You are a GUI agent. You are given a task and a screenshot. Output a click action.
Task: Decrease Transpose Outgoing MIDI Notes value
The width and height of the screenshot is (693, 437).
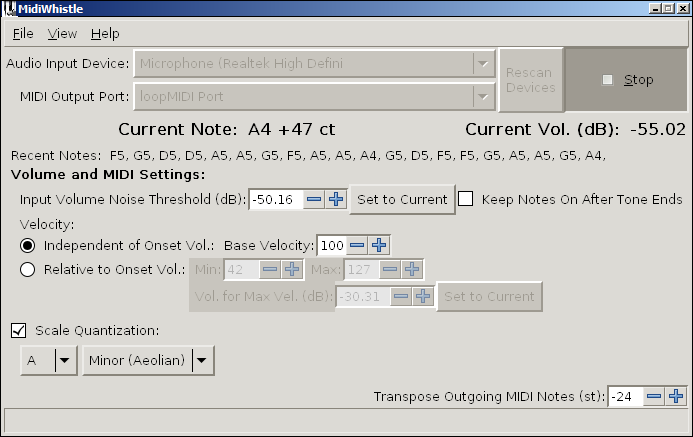[654, 396]
